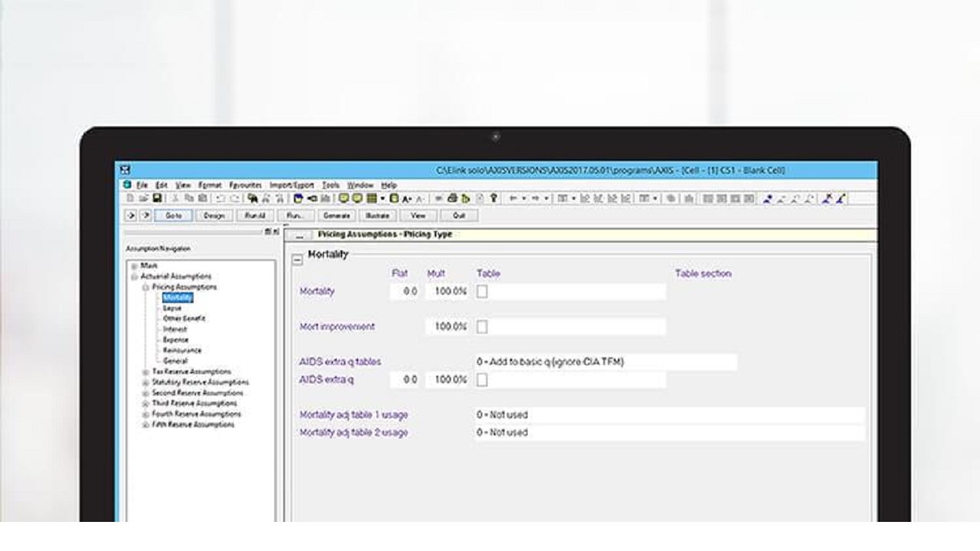Tick the Mortality table checkbox
Viewport: 980px width, 551px height.
482,292
